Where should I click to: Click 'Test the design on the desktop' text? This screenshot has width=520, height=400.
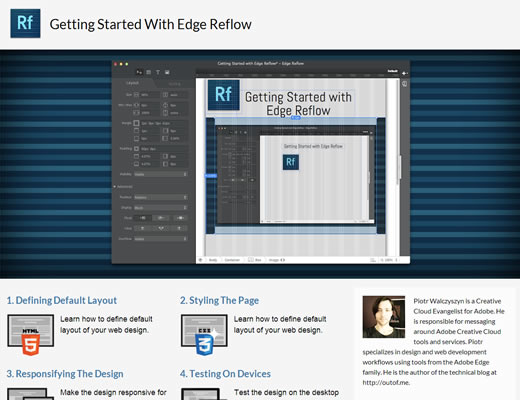point(286,392)
